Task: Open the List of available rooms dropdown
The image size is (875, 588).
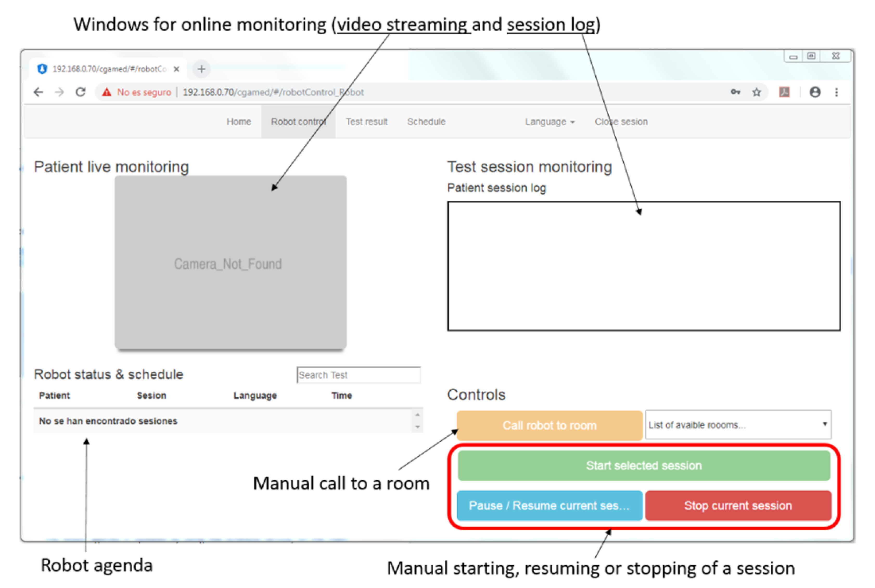Action: coord(738,424)
